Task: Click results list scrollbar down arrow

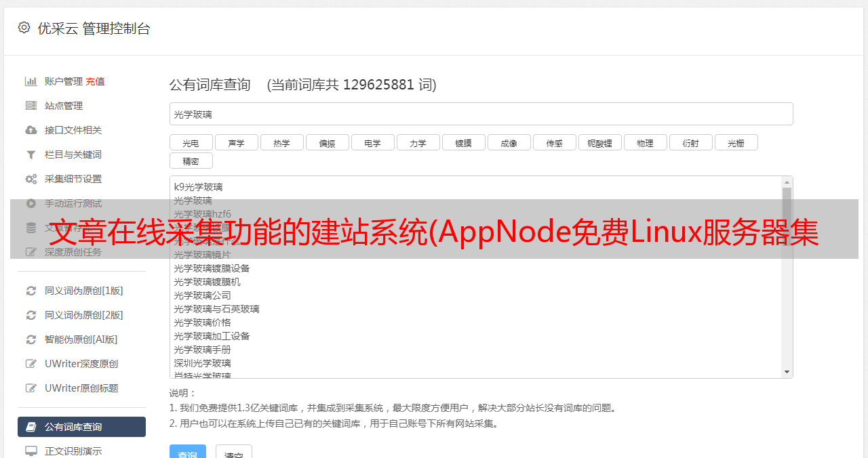Action: point(787,372)
